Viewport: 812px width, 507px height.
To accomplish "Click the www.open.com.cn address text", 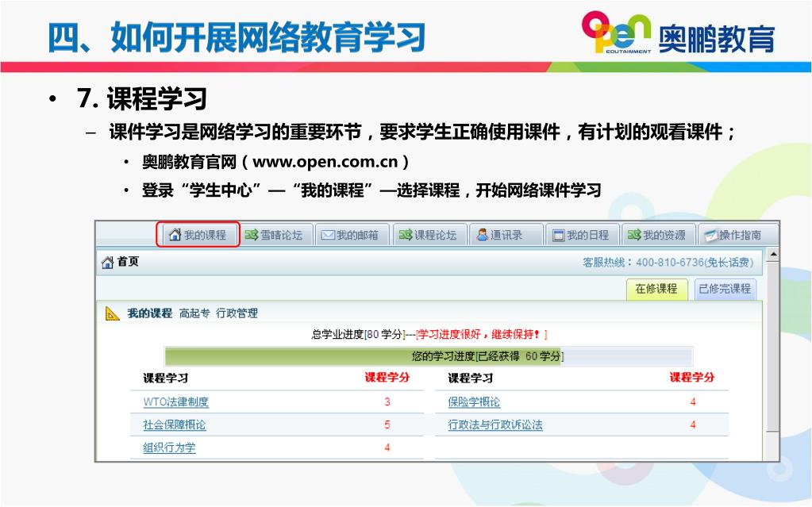I will point(325,162).
